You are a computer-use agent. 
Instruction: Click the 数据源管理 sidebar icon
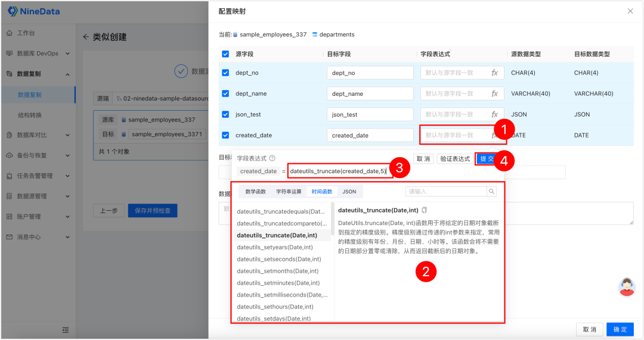(x=10, y=196)
